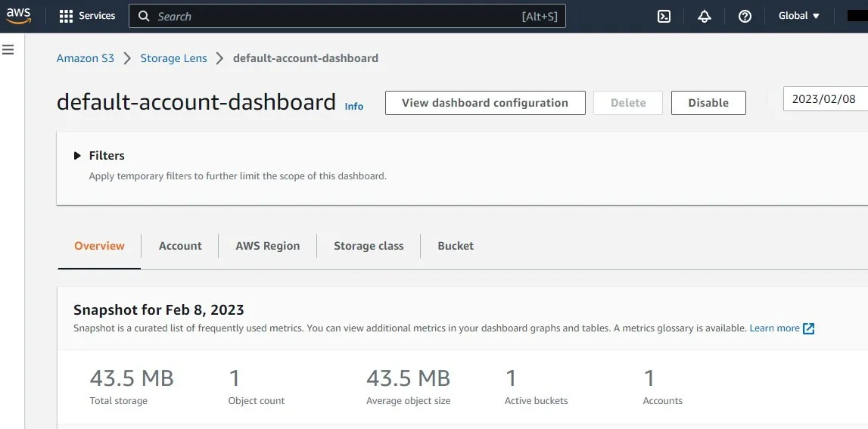Screen dimensions: 868x429
Task: Click Info link beside dashboard title
Action: (x=354, y=106)
